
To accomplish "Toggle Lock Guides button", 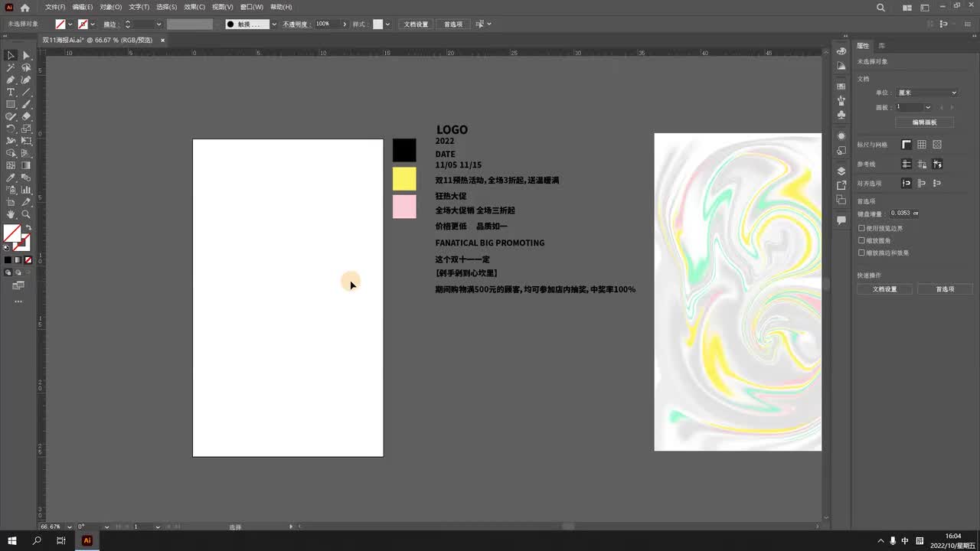I will [x=922, y=164].
